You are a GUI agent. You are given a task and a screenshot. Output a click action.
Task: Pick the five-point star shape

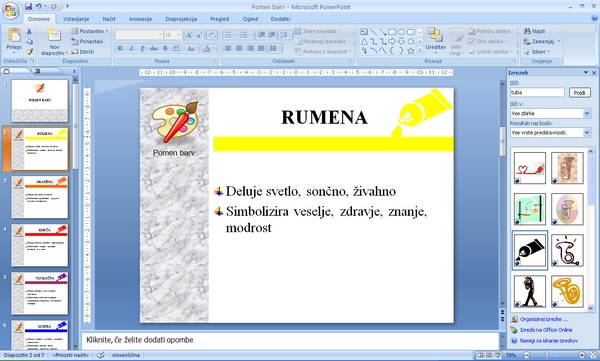coord(411,51)
